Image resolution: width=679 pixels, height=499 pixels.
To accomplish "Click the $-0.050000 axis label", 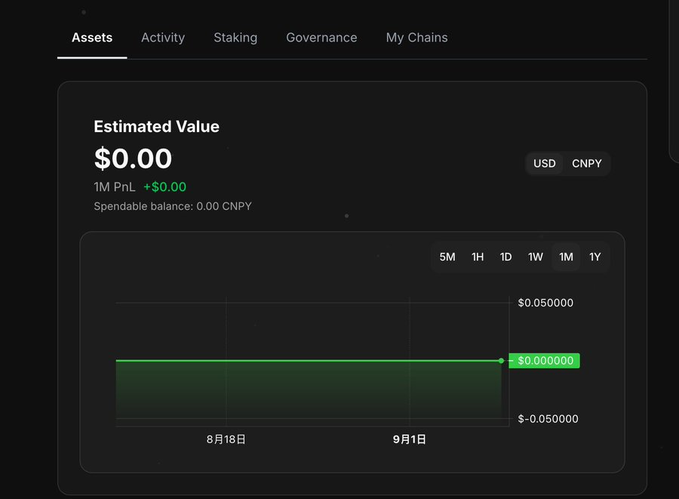I will click(548, 419).
